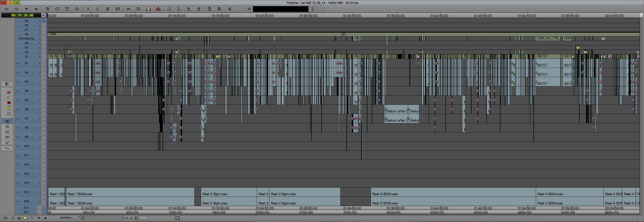
Task: Click the black audio level meter display
Action: [281, 9]
